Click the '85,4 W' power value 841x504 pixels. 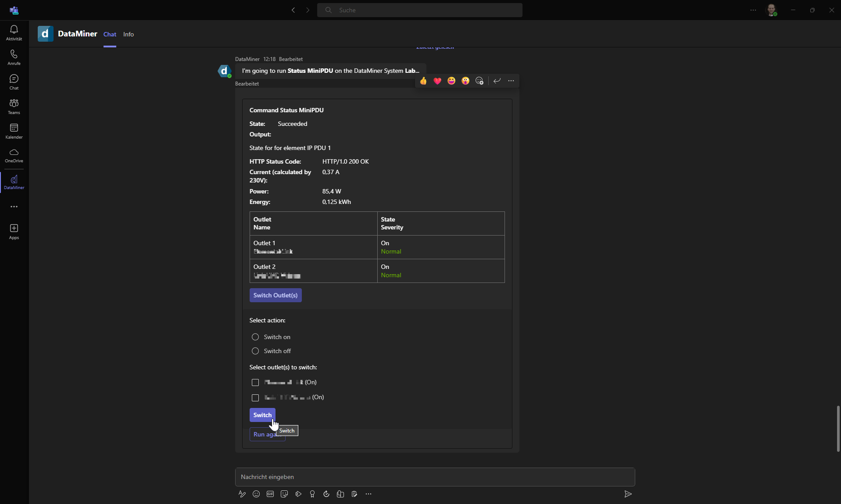pyautogui.click(x=332, y=191)
